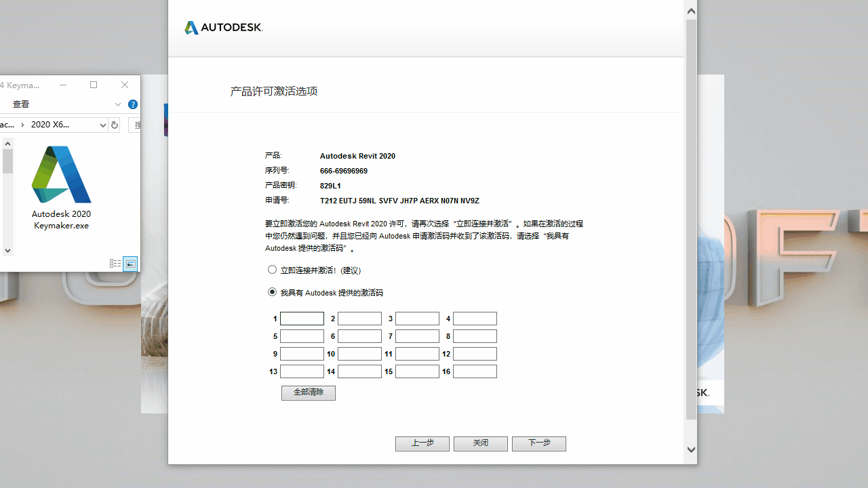Click activation code field 13
The height and width of the screenshot is (488, 868).
(x=302, y=371)
